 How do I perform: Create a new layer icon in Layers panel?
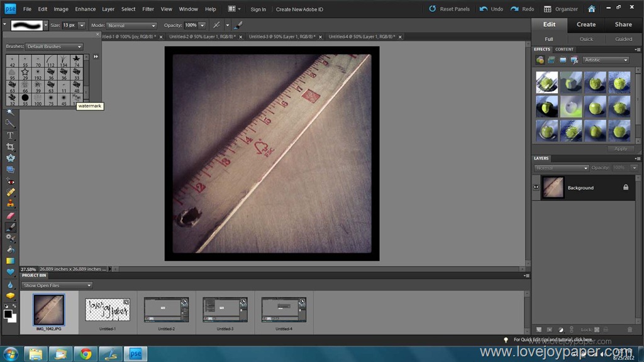tap(538, 329)
